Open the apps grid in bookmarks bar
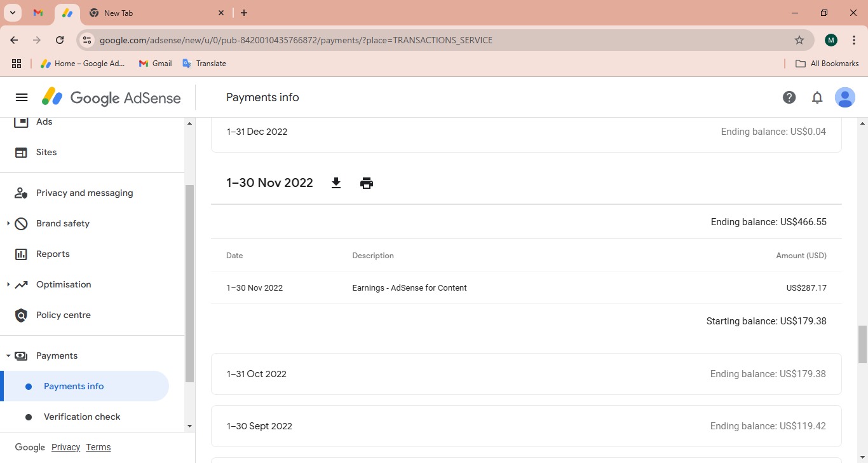Screen dimensions: 868x463 (17, 64)
